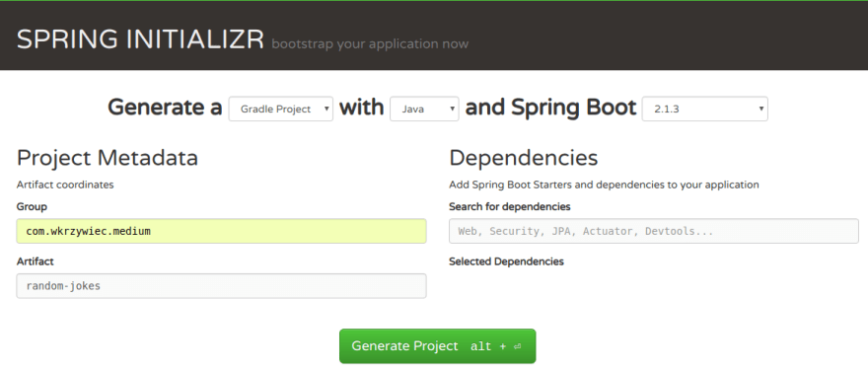868x371 pixels.
Task: Click the Project Metadata heading
Action: tap(108, 159)
